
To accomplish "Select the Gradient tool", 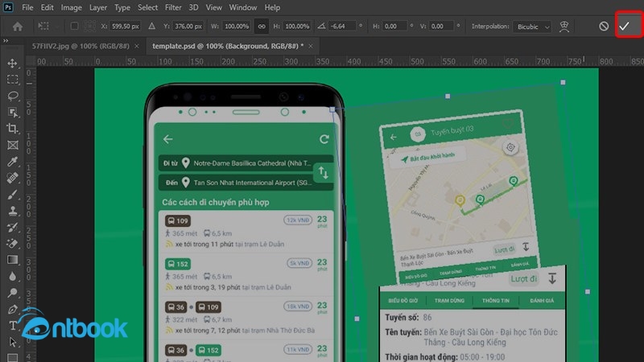I will 12,260.
